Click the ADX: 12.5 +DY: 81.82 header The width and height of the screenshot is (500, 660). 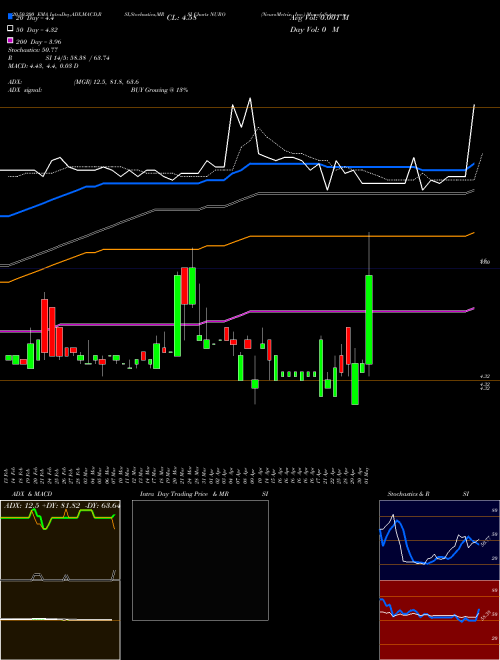pos(61,506)
